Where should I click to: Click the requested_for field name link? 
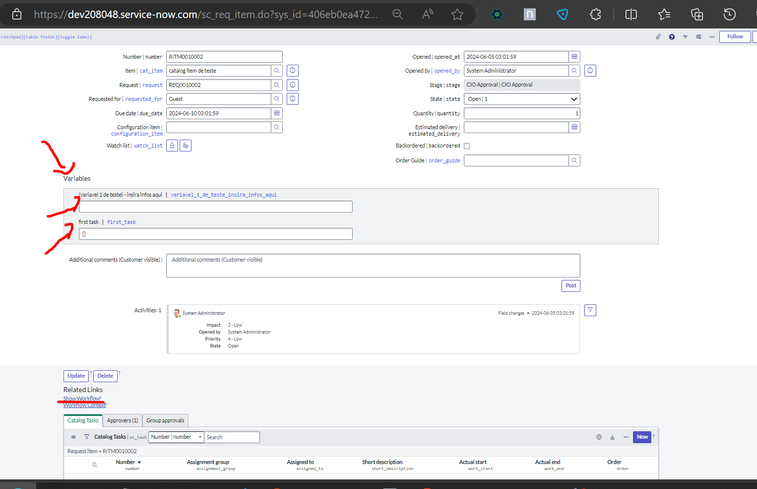[x=144, y=99]
